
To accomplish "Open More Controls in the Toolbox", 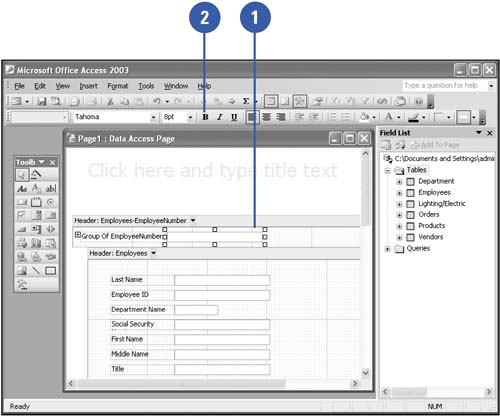I will [x=22, y=284].
